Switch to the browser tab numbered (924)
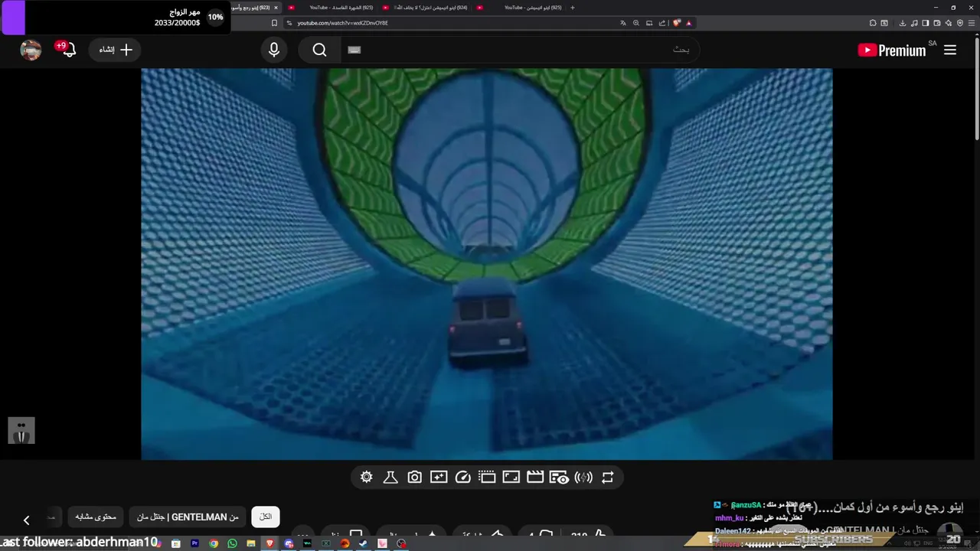The image size is (980, 551). point(429,8)
